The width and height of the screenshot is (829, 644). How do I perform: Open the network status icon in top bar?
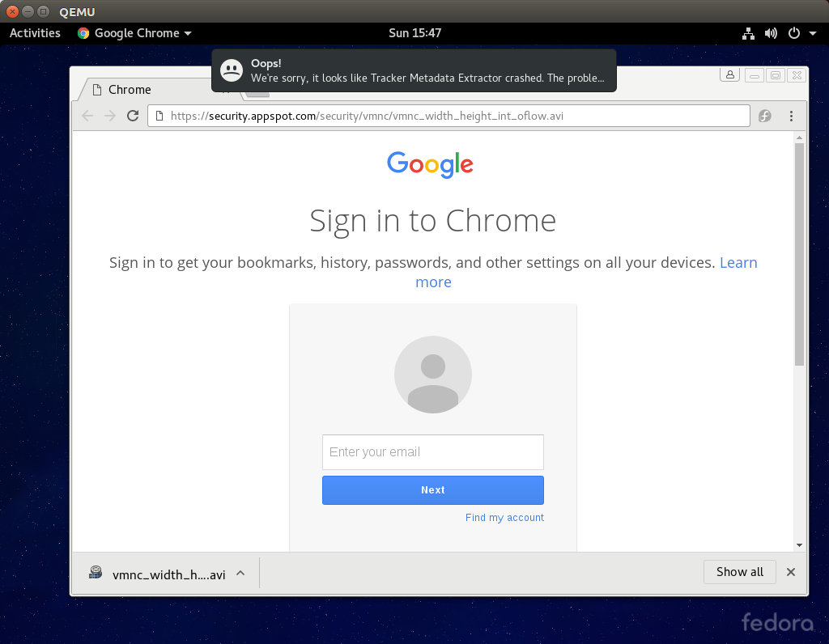click(x=748, y=33)
